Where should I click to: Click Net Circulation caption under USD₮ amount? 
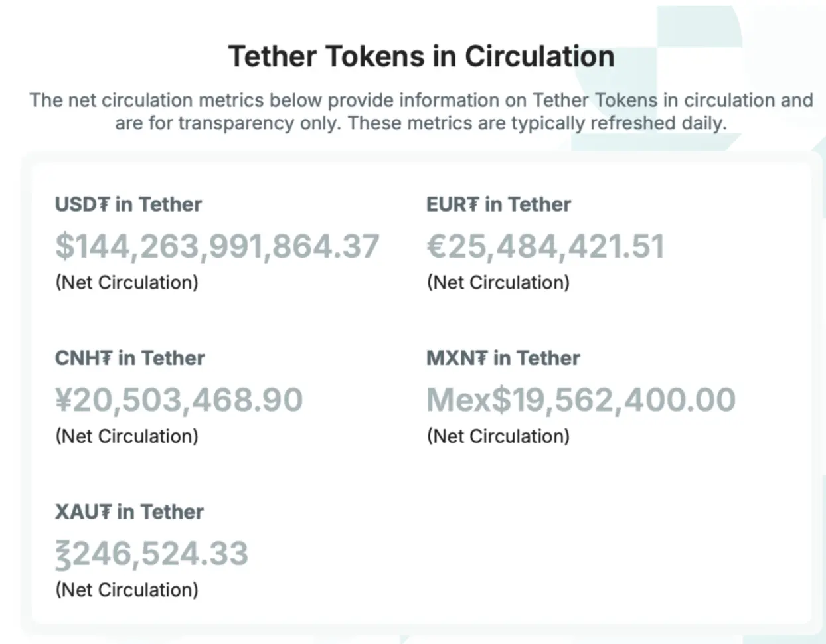pyautogui.click(x=127, y=283)
